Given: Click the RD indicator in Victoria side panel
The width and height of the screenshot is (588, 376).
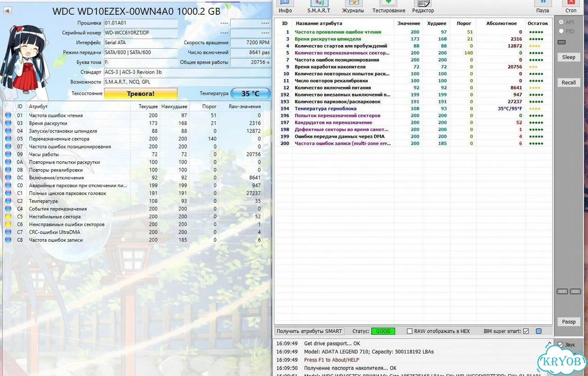Looking at the screenshot, I should 575,291.
